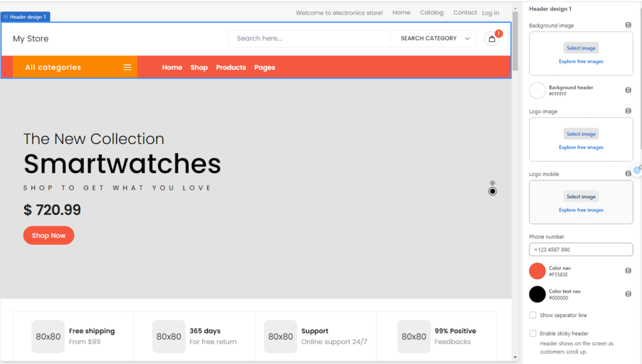Click the 80x80 placeholder beside Free shipping
The height and width of the screenshot is (364, 642).
(x=48, y=336)
